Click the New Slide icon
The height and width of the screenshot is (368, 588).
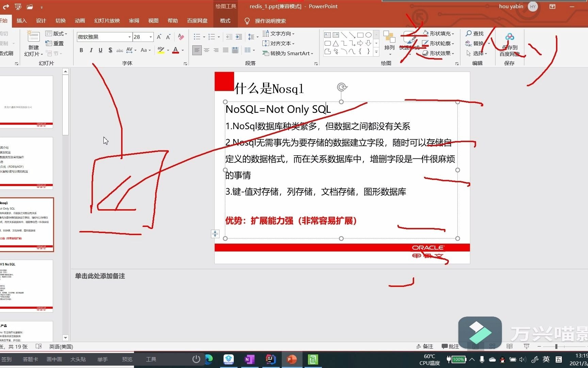33,36
